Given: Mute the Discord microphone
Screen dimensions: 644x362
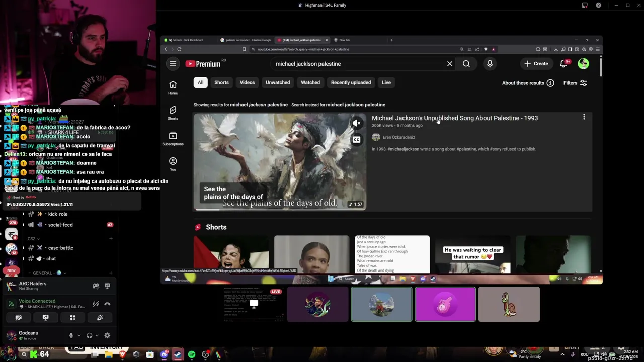Looking at the screenshot, I should click(x=71, y=335).
